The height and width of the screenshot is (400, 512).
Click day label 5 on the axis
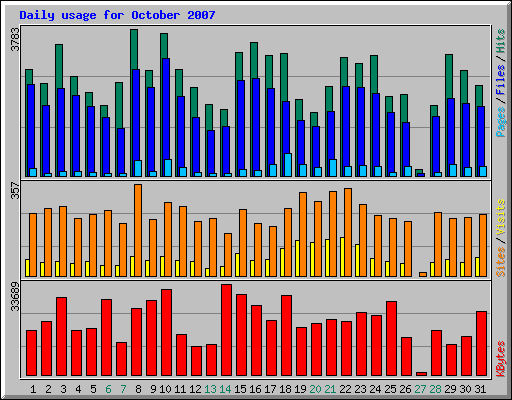(x=93, y=389)
